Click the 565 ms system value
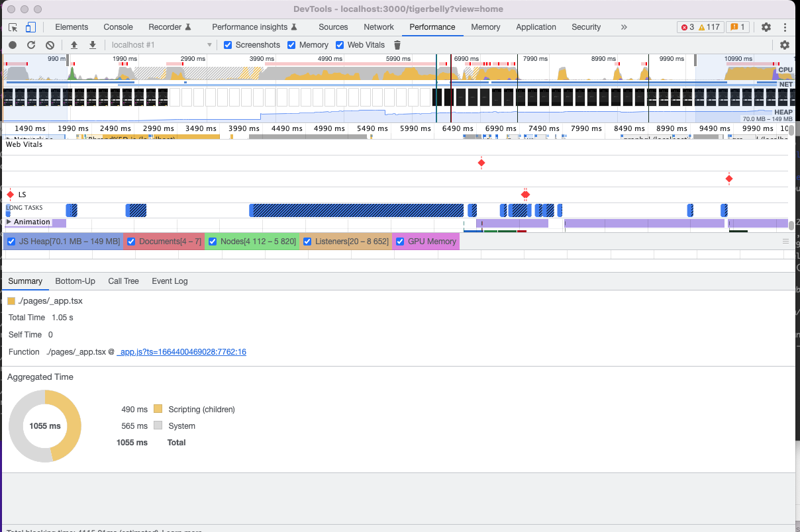The width and height of the screenshot is (800, 532). pyautogui.click(x=134, y=426)
